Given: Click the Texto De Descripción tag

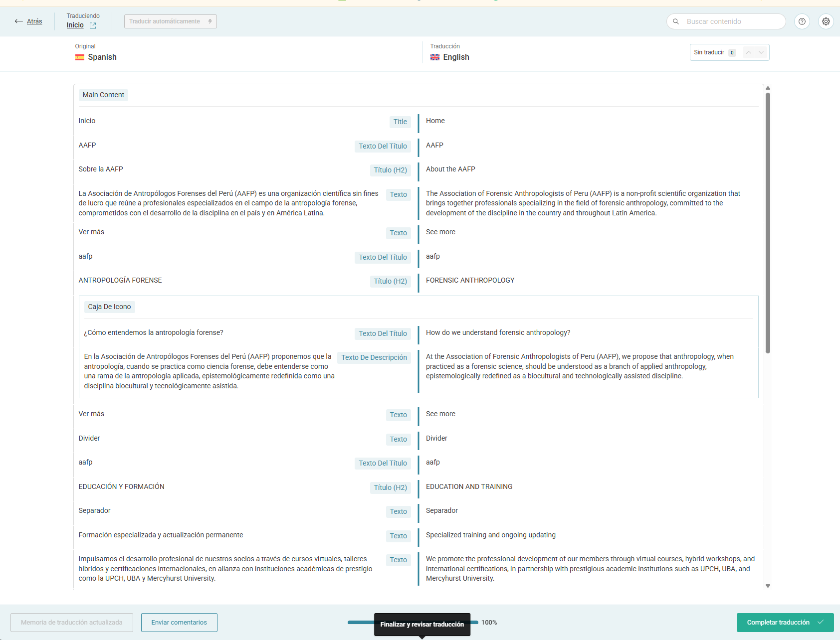Looking at the screenshot, I should pos(374,358).
